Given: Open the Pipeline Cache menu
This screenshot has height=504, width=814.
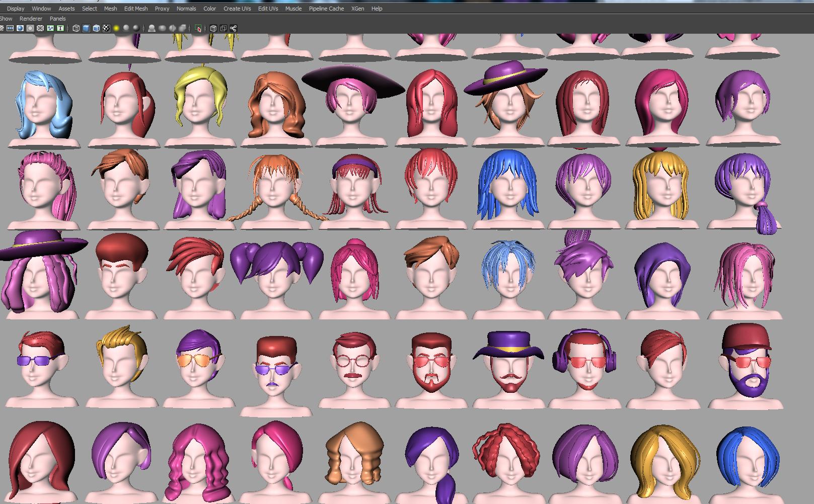Looking at the screenshot, I should tap(326, 9).
